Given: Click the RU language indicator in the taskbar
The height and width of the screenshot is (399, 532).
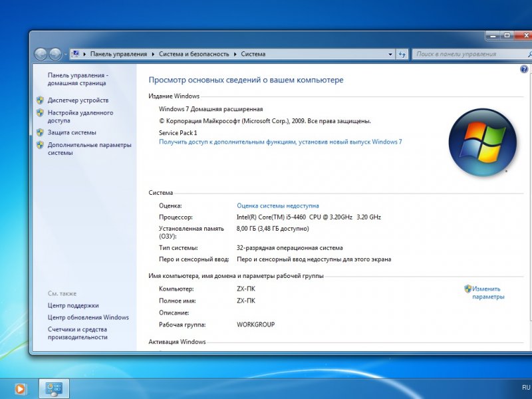Looking at the screenshot, I should tap(526, 388).
